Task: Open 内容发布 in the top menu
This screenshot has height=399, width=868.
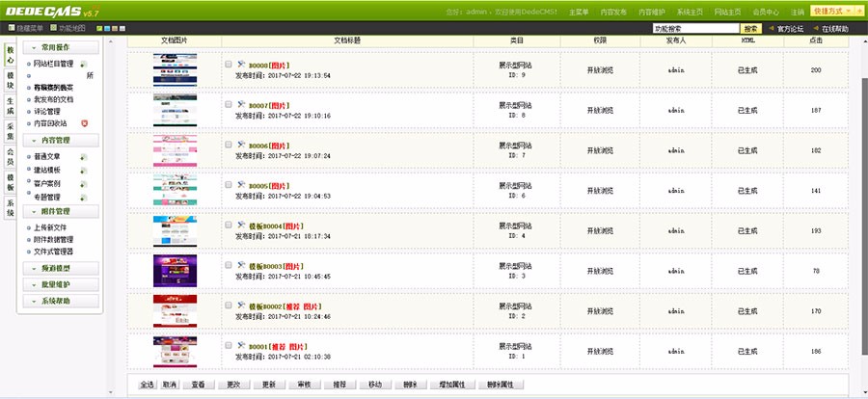Action: click(612, 12)
